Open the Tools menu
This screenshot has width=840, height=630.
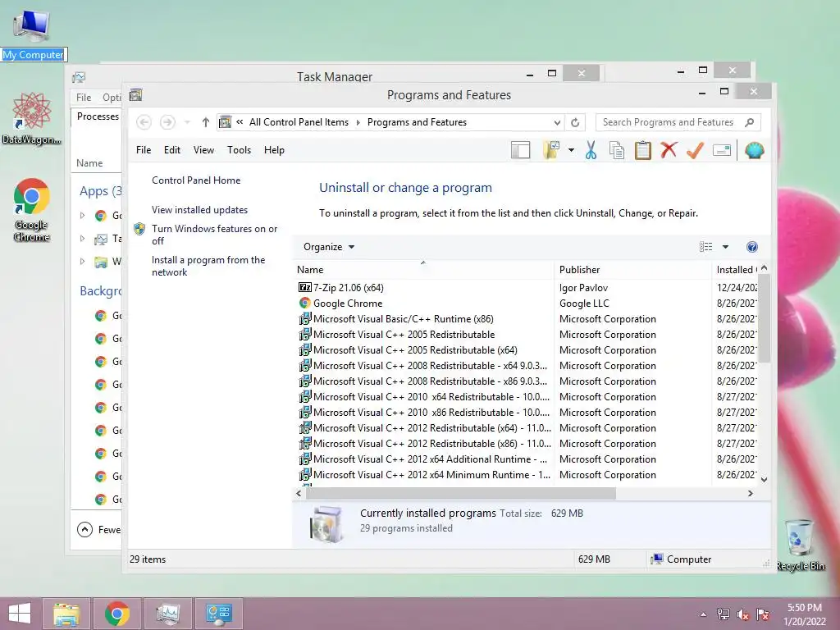tap(239, 150)
